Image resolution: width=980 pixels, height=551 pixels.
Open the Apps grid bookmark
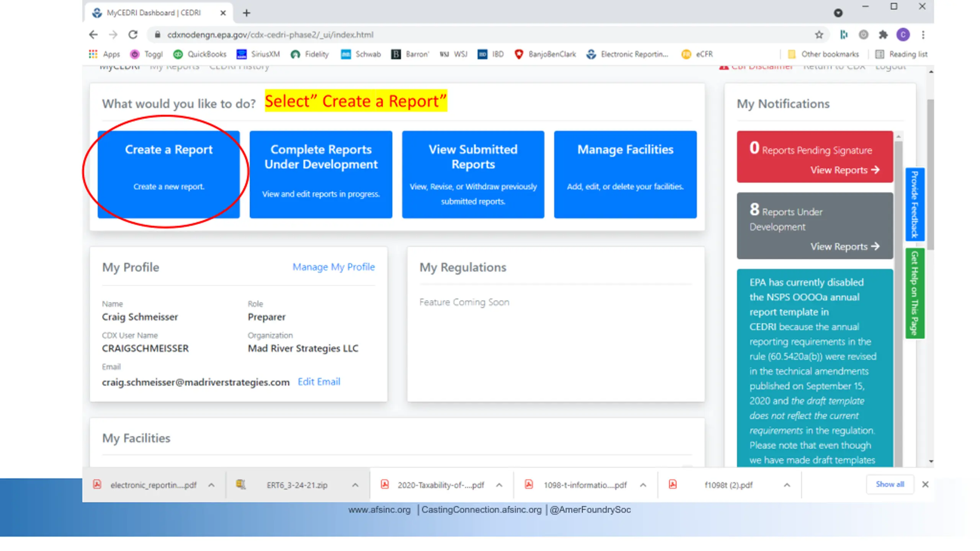pos(105,54)
